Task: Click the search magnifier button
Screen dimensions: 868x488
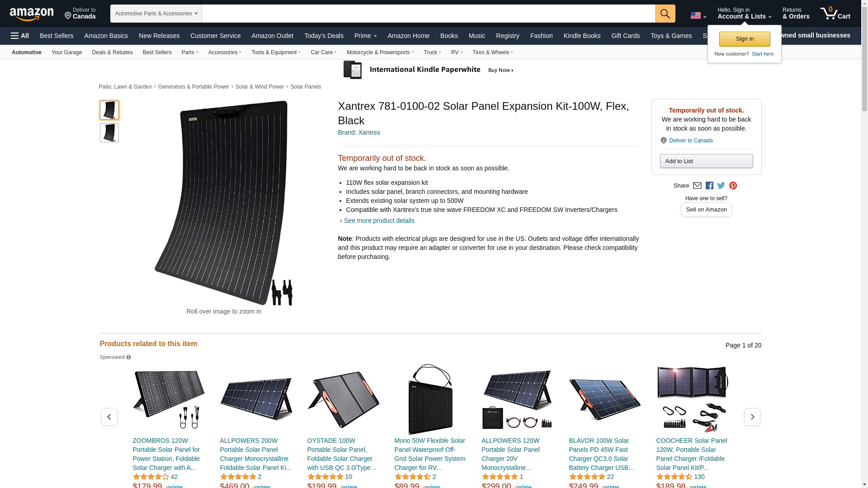Action: (665, 14)
